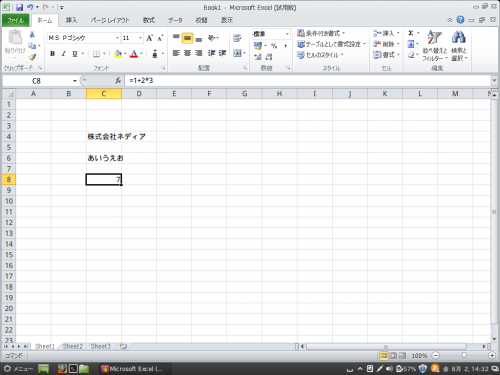Apply red font color
The image size is (500, 375).
click(x=134, y=54)
